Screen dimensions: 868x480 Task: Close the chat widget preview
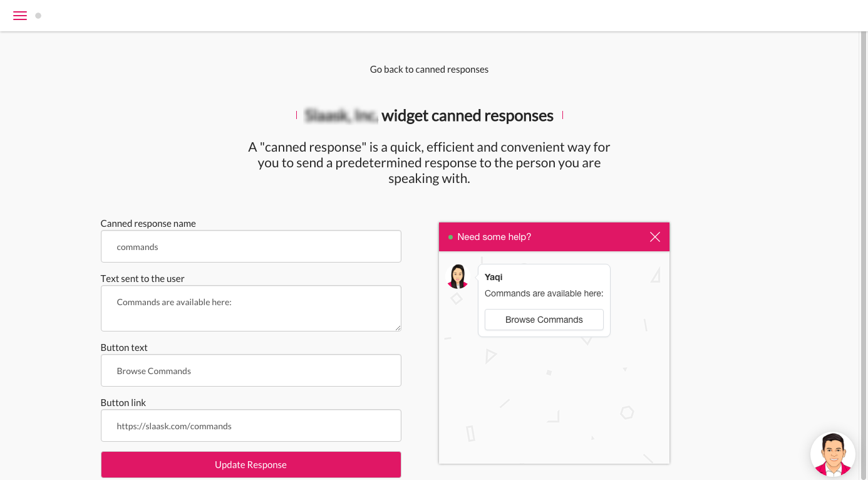pyautogui.click(x=655, y=237)
